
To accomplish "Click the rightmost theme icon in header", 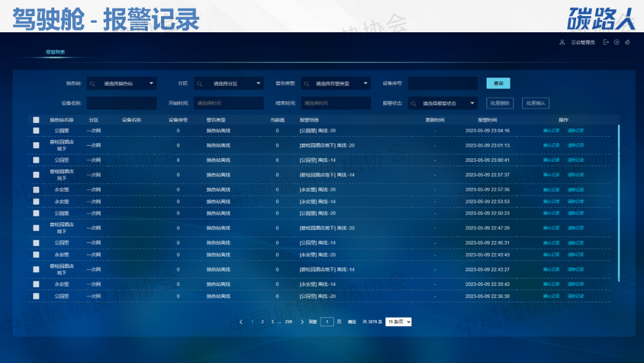I will click(627, 42).
